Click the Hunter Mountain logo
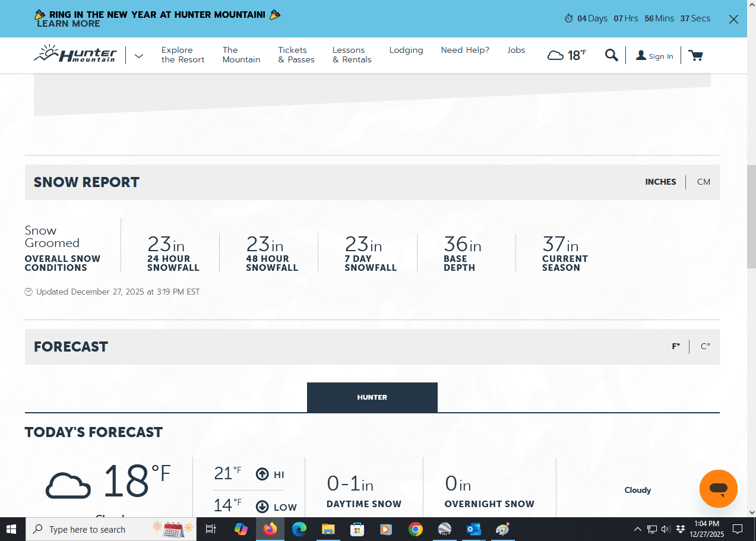 (75, 55)
